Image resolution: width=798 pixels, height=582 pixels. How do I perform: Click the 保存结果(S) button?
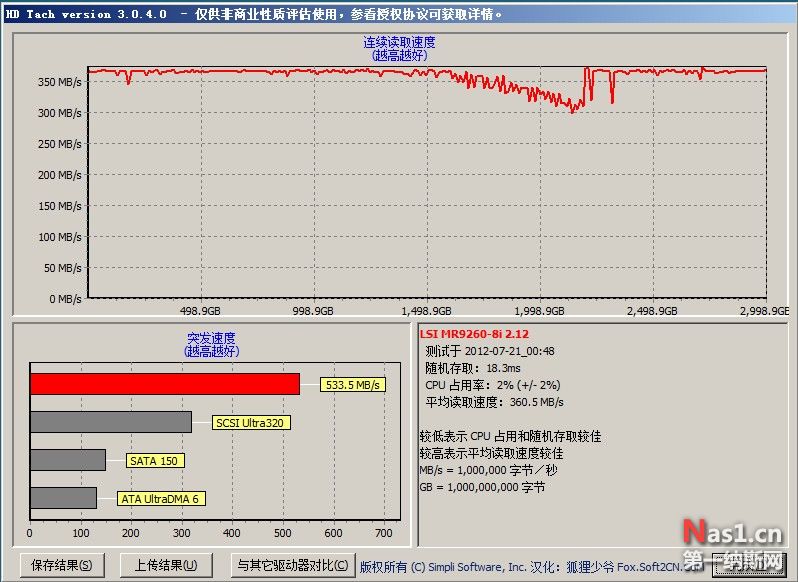(62, 565)
